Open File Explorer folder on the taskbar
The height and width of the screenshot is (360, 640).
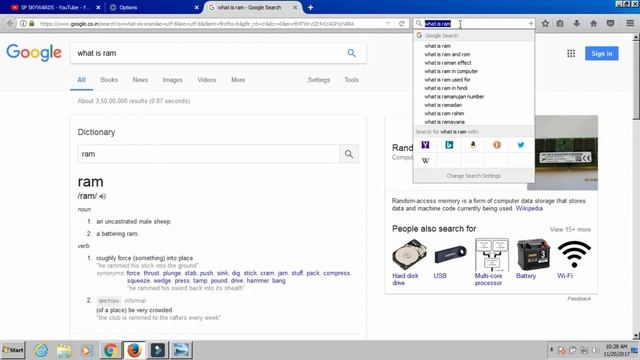pos(64,350)
